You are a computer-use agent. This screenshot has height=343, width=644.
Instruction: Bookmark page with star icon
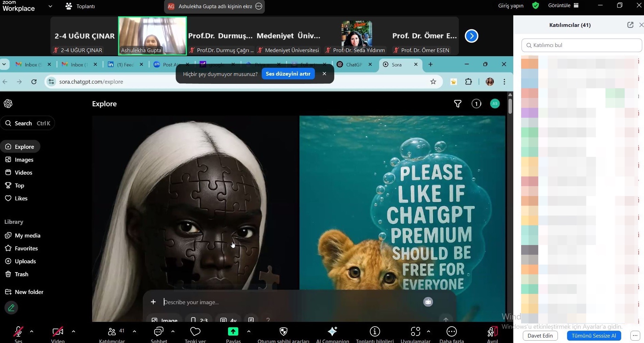coord(433,82)
